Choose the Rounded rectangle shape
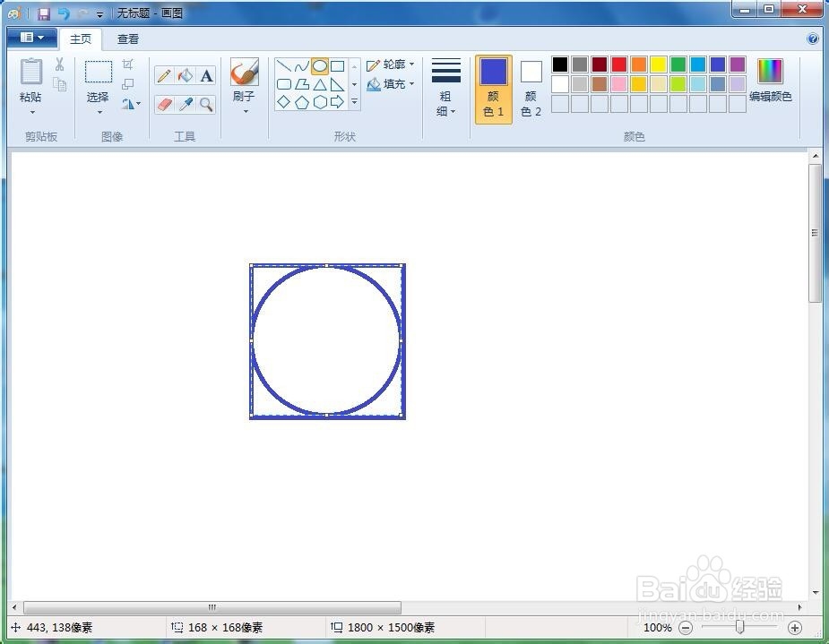The height and width of the screenshot is (644, 829). click(284, 84)
